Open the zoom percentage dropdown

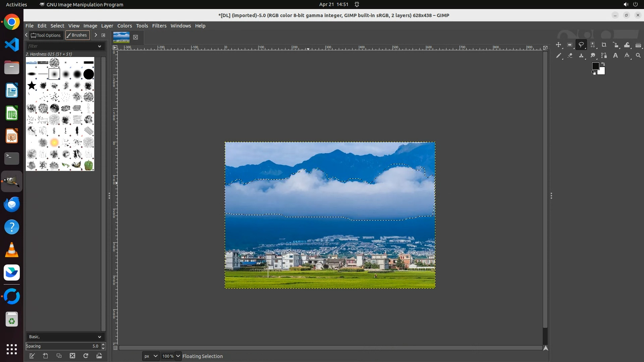click(178, 356)
